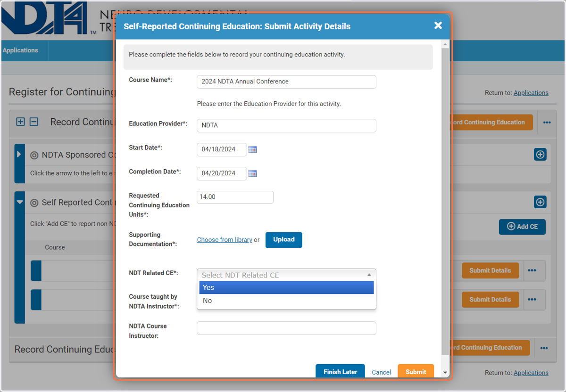Screen dimensions: 566x392
Task: Click the Education Provider input field
Action: point(286,125)
